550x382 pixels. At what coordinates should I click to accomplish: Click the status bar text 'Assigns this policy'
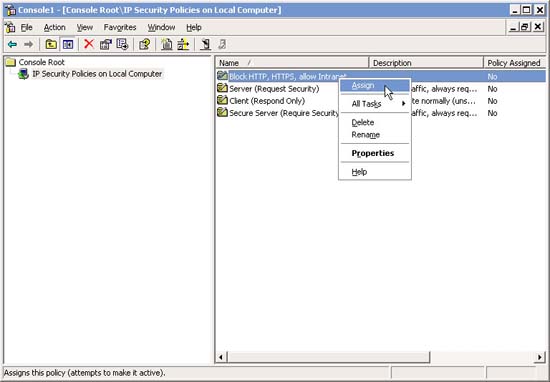(84, 373)
